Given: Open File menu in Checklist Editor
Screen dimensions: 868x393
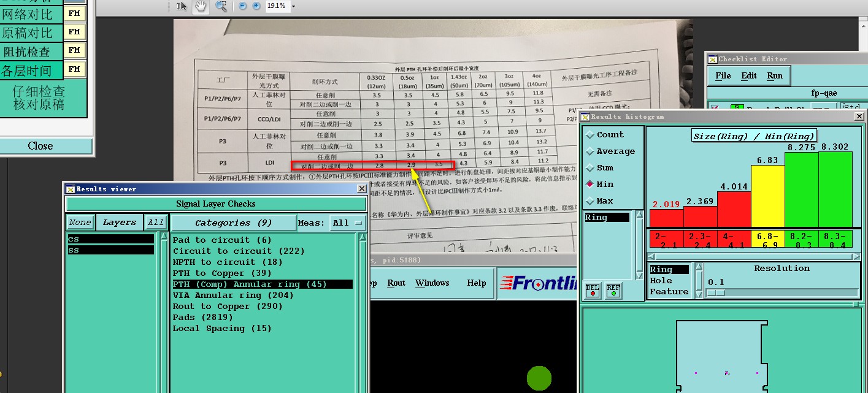Looking at the screenshot, I should pyautogui.click(x=723, y=76).
